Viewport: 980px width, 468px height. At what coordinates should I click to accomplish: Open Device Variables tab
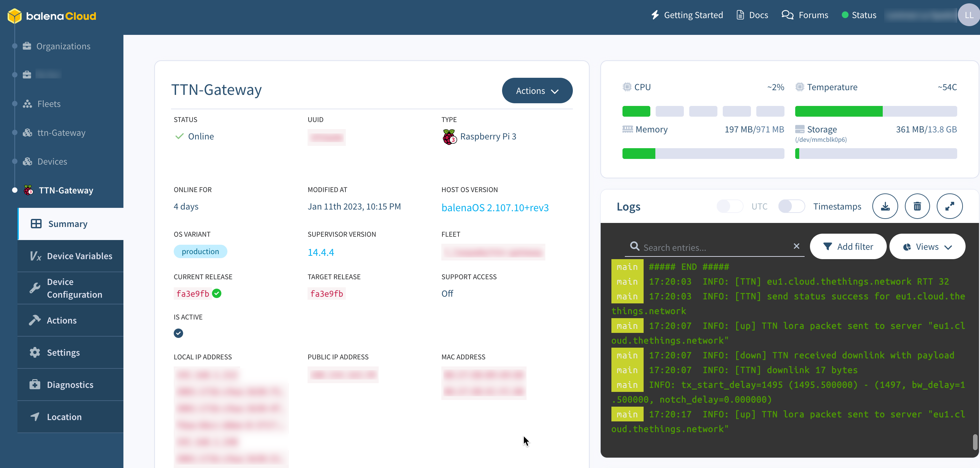pos(71,256)
